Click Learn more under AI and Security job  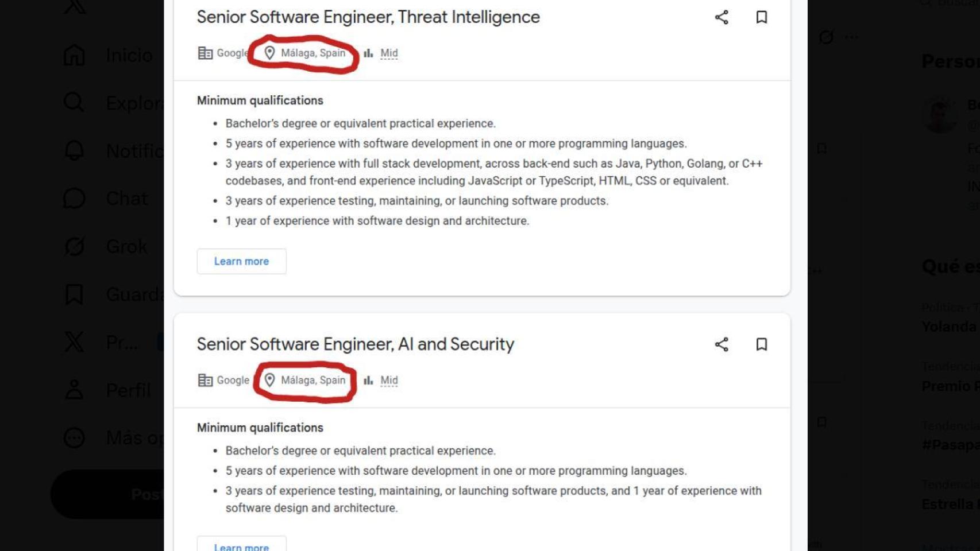[241, 544]
